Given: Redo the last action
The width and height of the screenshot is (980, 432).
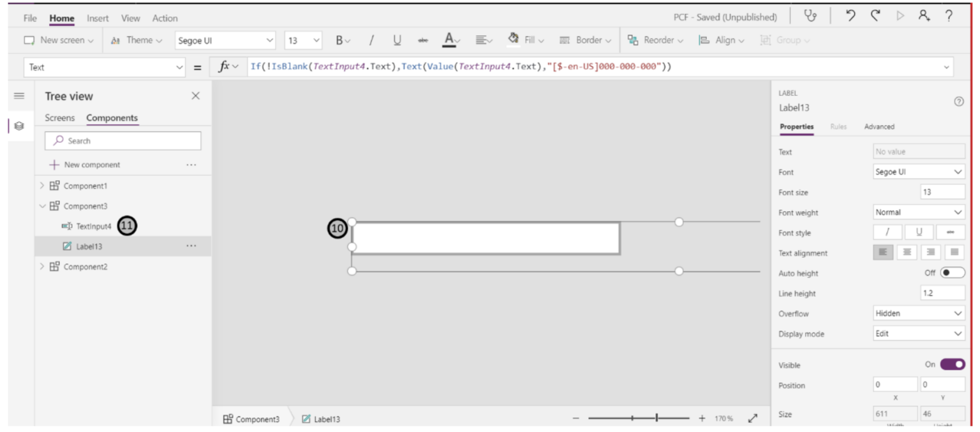Looking at the screenshot, I should [875, 17].
